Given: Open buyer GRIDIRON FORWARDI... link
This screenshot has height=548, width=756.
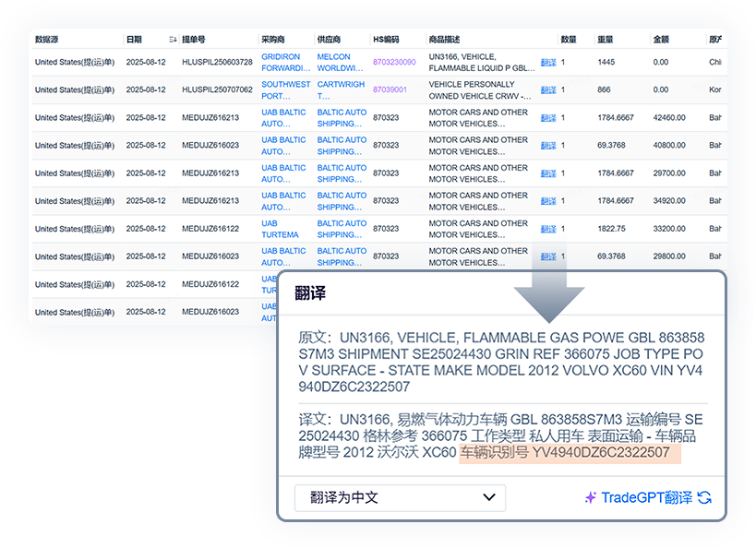Looking at the screenshot, I should [x=285, y=62].
